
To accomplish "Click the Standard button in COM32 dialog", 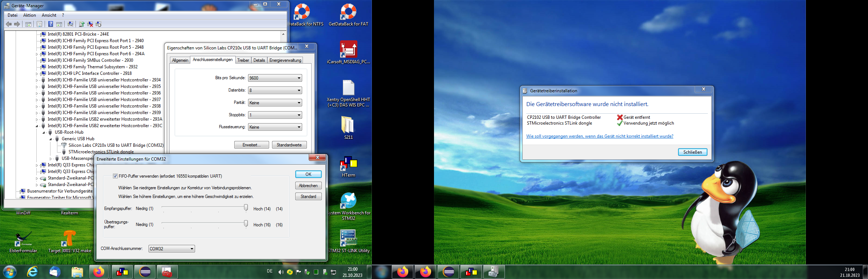I will tap(308, 197).
